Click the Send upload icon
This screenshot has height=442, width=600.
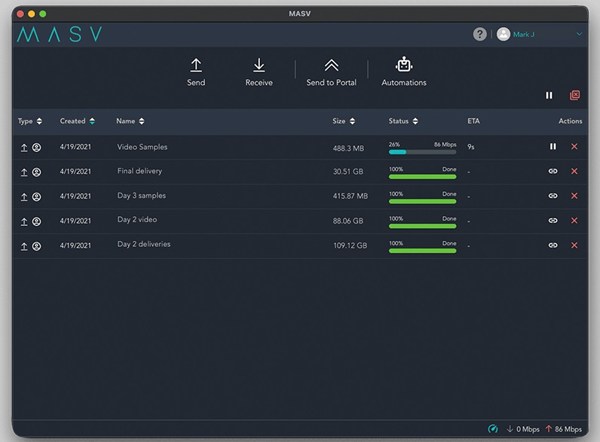(196, 66)
